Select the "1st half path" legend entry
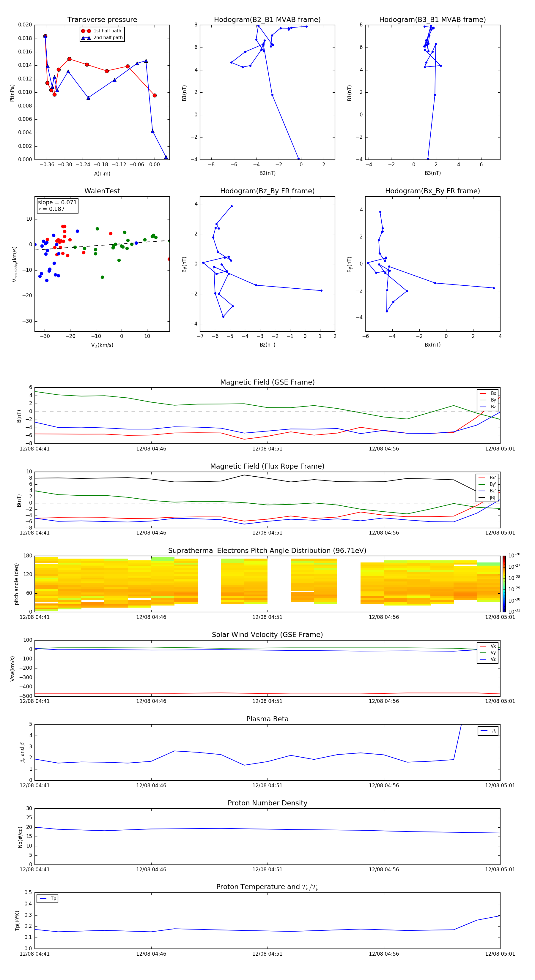Viewport: 535px width, 980px height. click(x=101, y=31)
